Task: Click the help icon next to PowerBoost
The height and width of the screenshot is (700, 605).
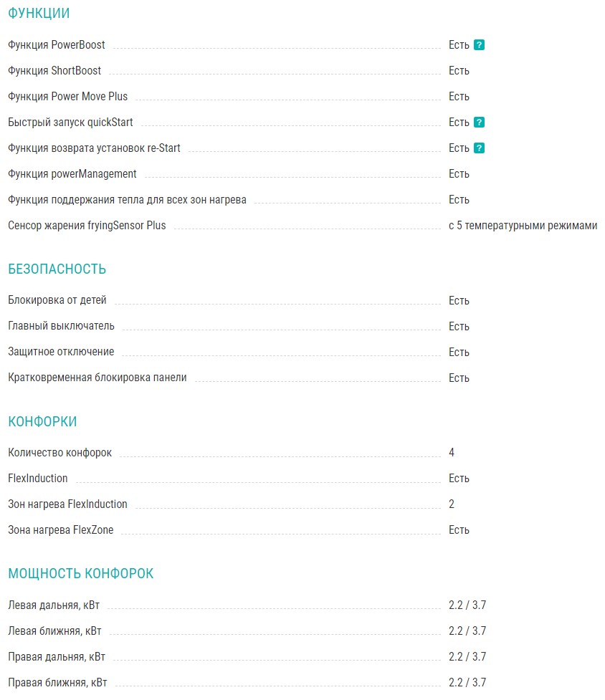Action: [x=480, y=45]
